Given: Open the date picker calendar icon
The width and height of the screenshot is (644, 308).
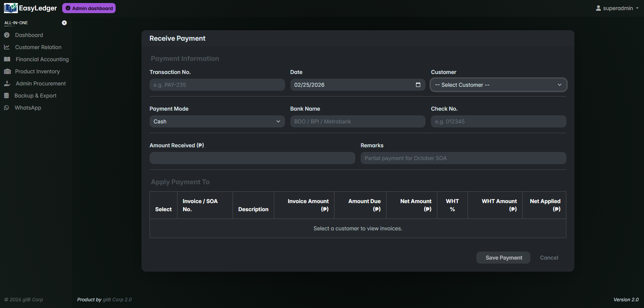Looking at the screenshot, I should pyautogui.click(x=418, y=85).
